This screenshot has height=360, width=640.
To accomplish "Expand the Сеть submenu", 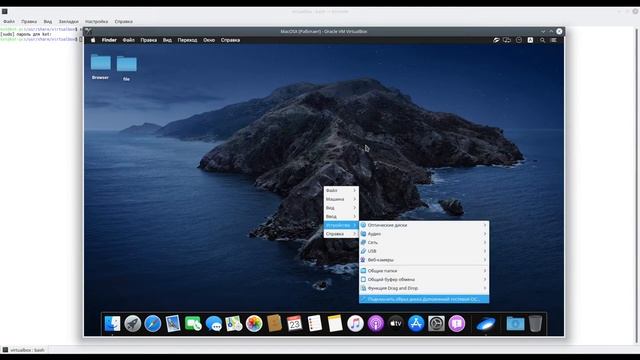I will click(424, 242).
